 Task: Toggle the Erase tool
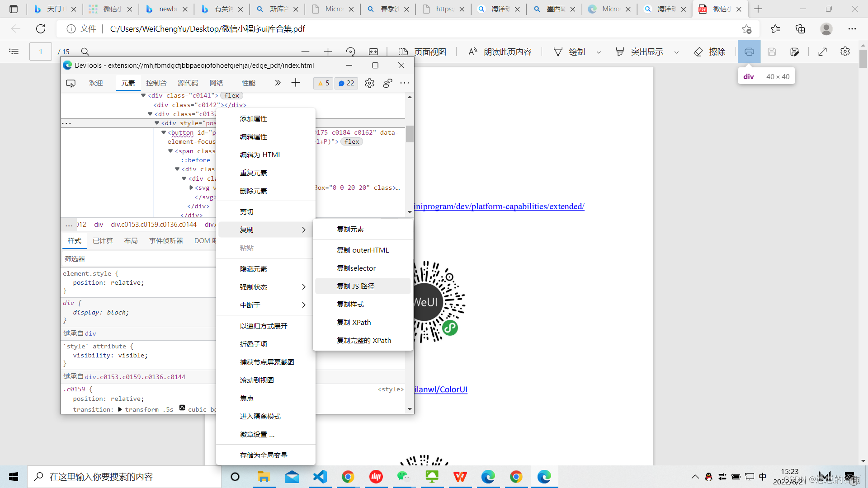(x=710, y=52)
